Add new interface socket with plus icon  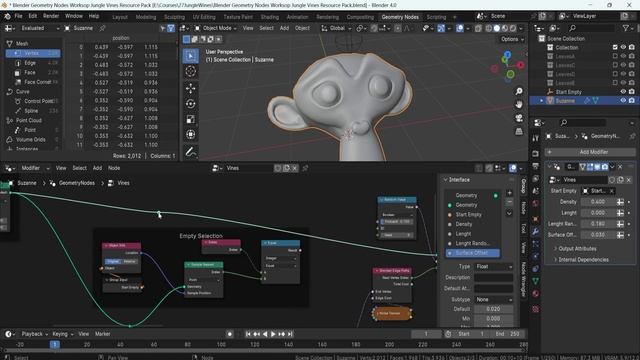509,193
